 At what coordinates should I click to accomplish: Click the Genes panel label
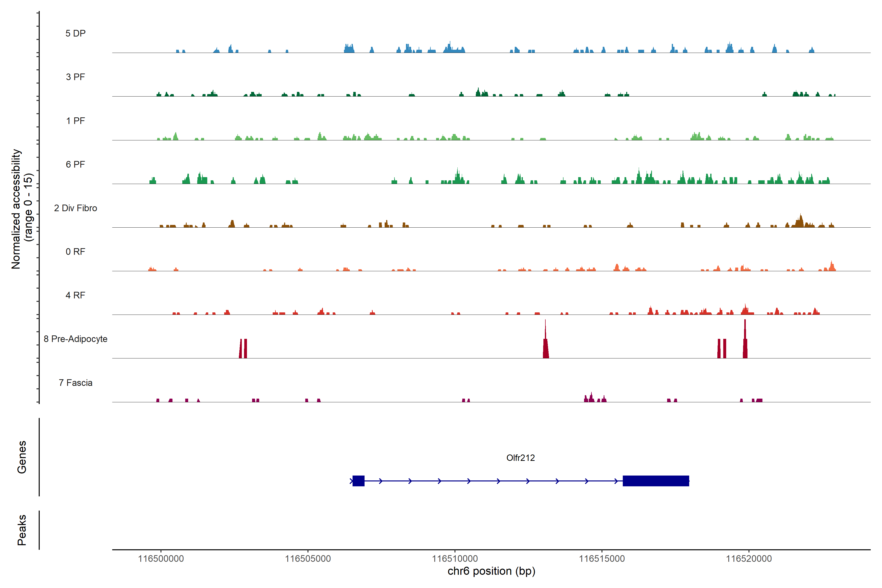[22, 457]
